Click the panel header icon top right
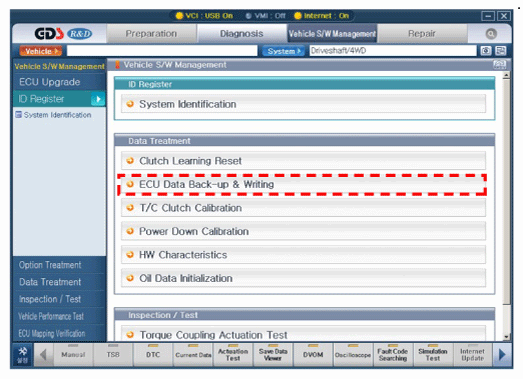523x379 pixels. (x=499, y=65)
